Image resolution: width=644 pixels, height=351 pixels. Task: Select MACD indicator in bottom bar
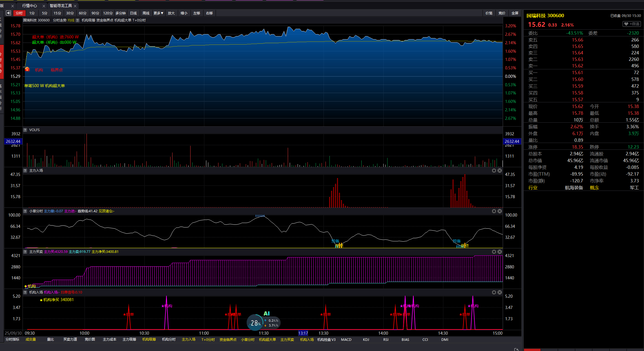point(346,339)
